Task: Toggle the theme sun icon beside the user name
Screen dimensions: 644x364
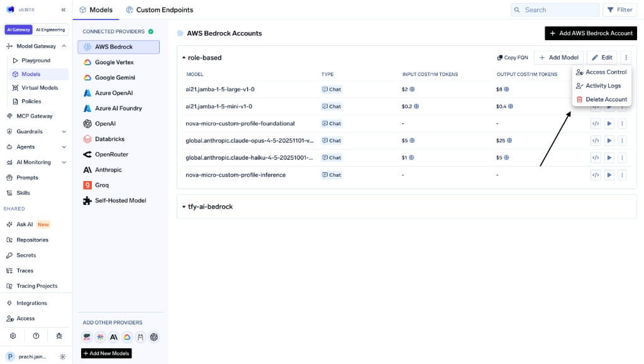Action: point(62,356)
